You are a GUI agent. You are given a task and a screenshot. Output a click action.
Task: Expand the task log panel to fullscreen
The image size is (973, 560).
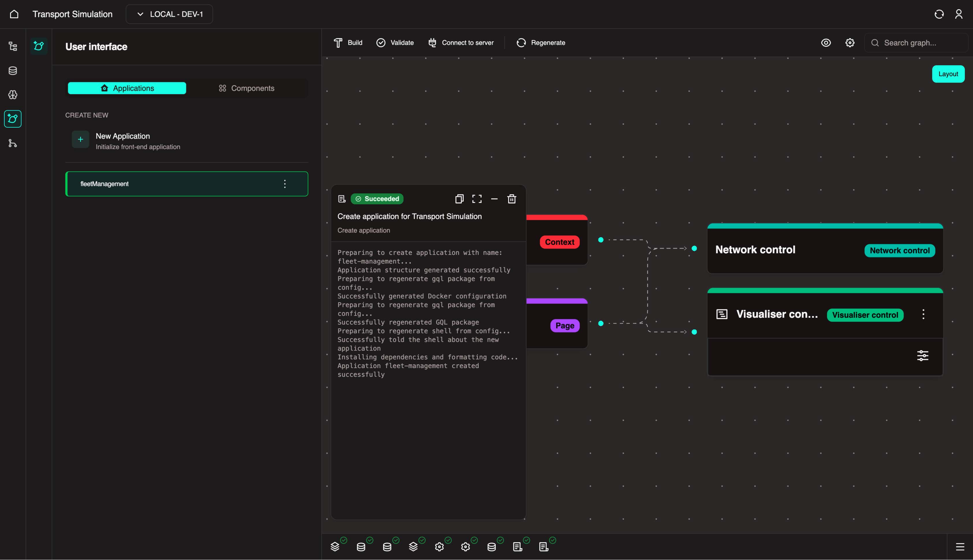(x=477, y=199)
